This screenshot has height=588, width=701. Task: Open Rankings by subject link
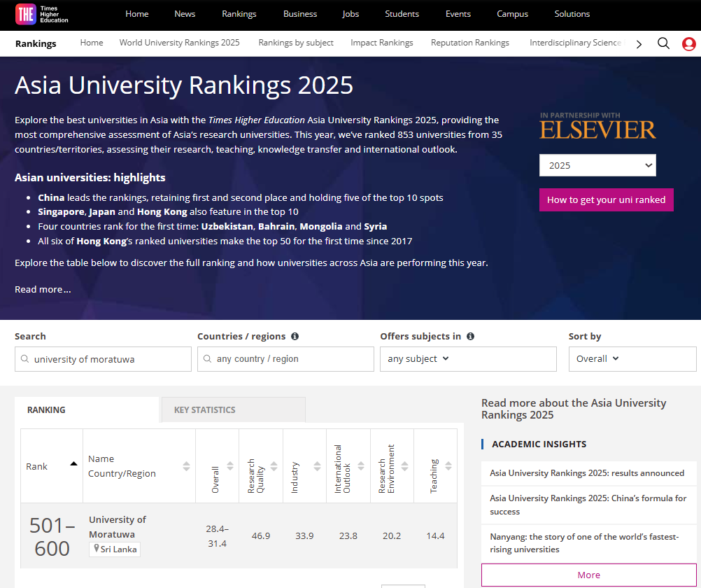tap(296, 43)
